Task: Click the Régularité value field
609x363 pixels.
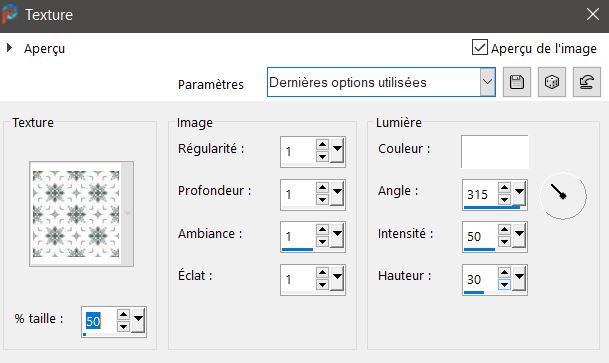Action: click(298, 151)
